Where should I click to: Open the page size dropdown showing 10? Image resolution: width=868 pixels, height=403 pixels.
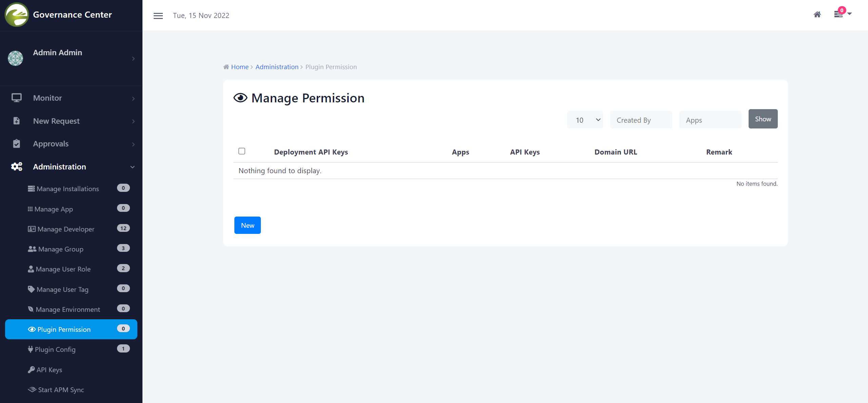coord(585,120)
